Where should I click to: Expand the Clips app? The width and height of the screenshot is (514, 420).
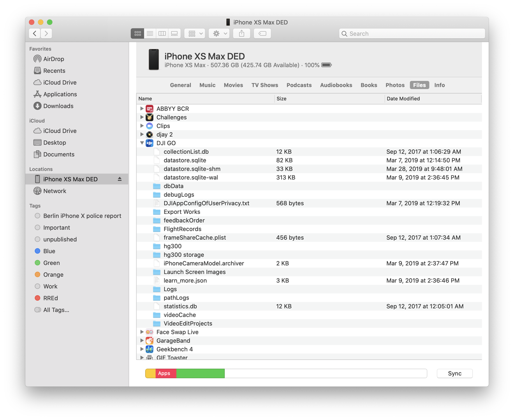tap(142, 126)
